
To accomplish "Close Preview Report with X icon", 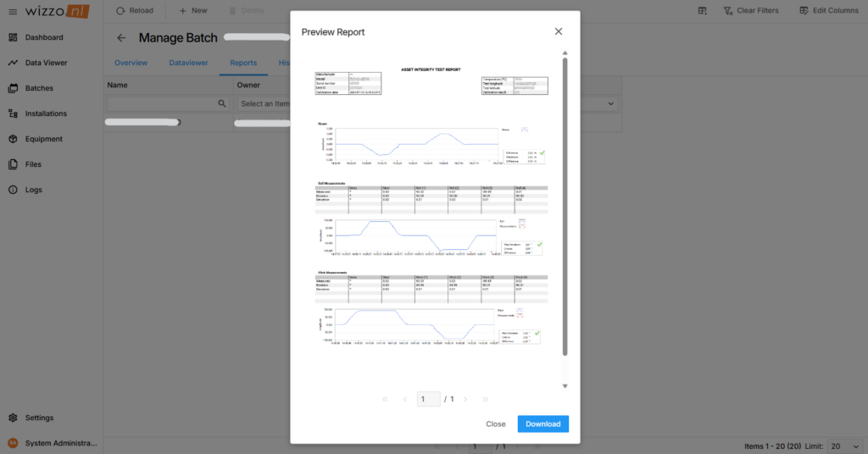I will coord(559,31).
